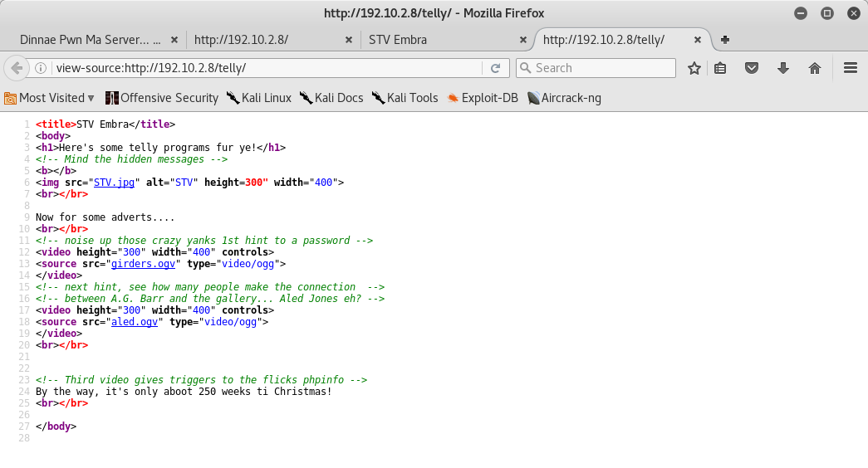Bookmark this page with the star icon
This screenshot has width=868, height=468.
point(694,68)
